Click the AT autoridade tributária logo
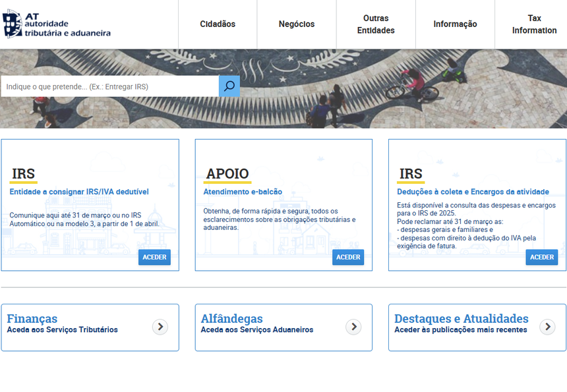 (56, 25)
